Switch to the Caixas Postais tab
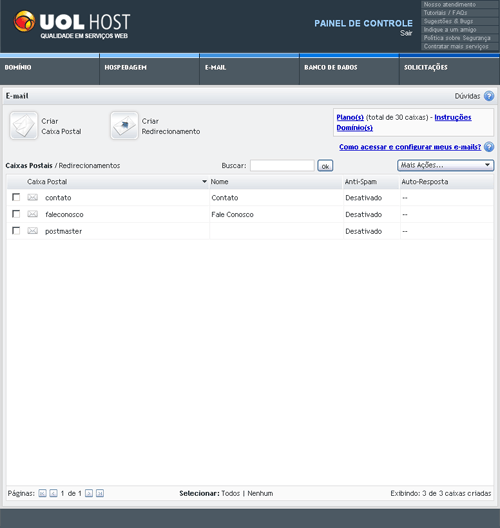The height and width of the screenshot is (528, 500). coord(29,166)
